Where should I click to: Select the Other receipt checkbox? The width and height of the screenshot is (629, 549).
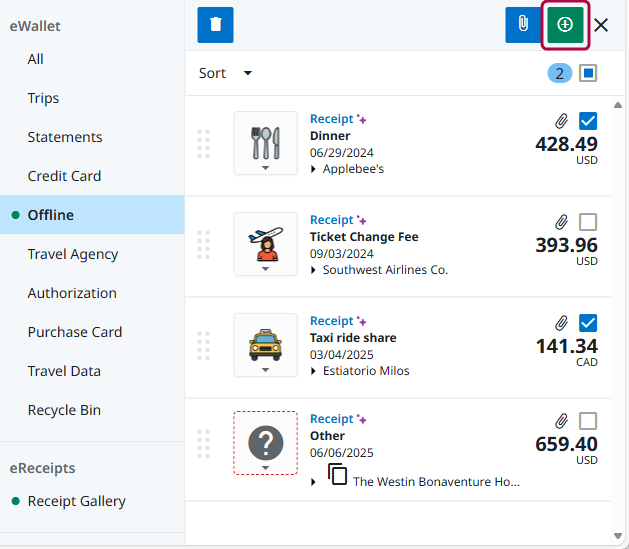[588, 421]
